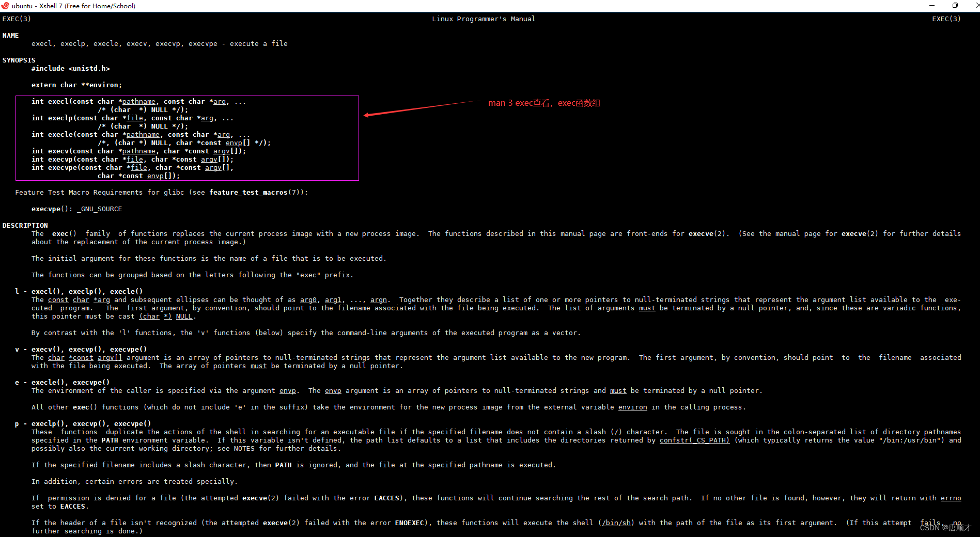Restore down the Xshell window
This screenshot has width=980, height=537.
tap(955, 6)
